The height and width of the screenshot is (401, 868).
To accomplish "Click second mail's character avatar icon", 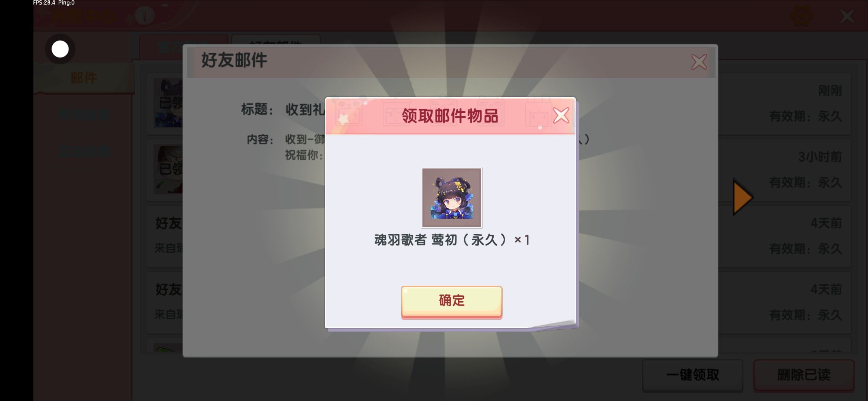I will (168, 169).
